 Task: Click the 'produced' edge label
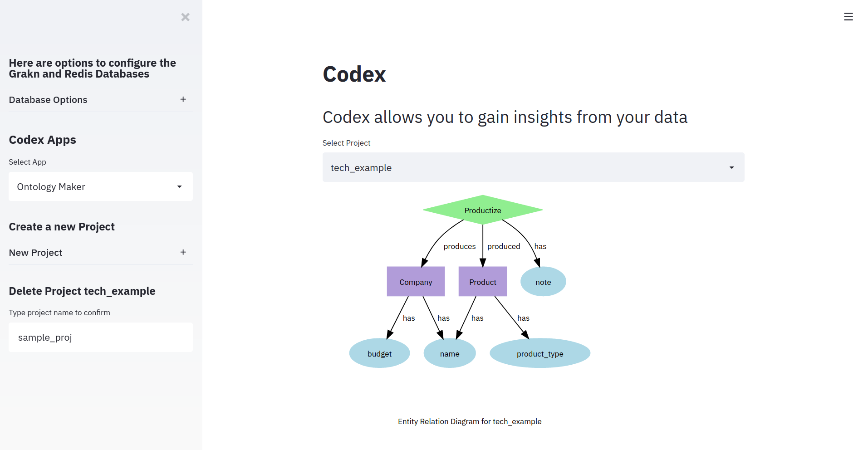(x=503, y=246)
